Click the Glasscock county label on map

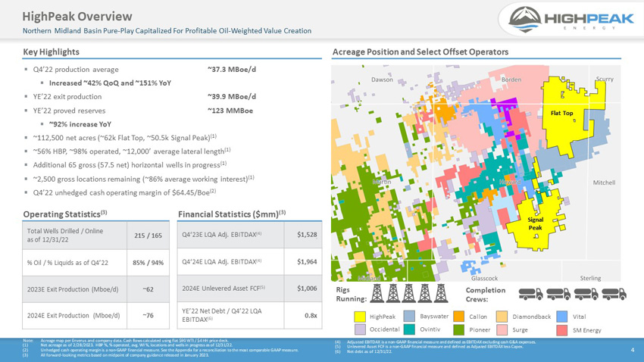point(485,278)
